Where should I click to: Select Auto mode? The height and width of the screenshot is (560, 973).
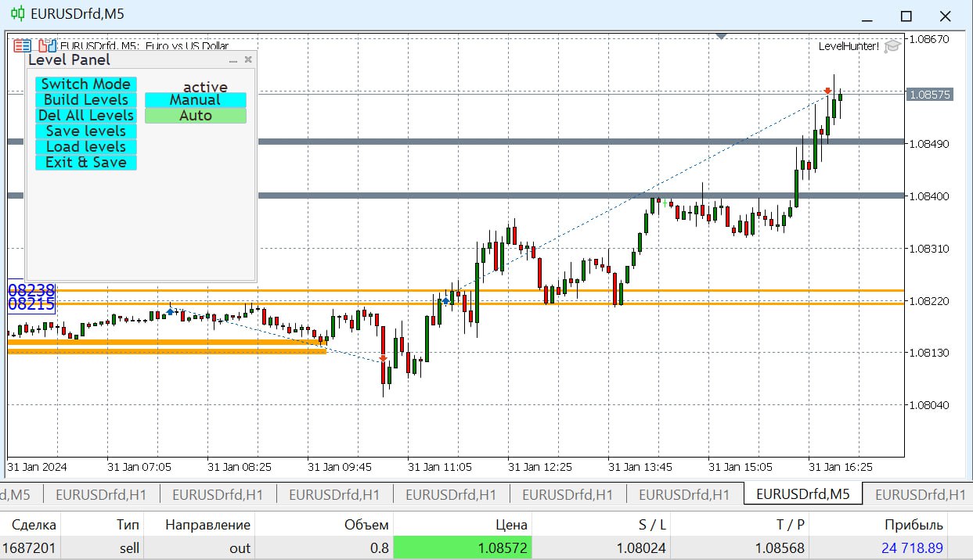pos(196,116)
